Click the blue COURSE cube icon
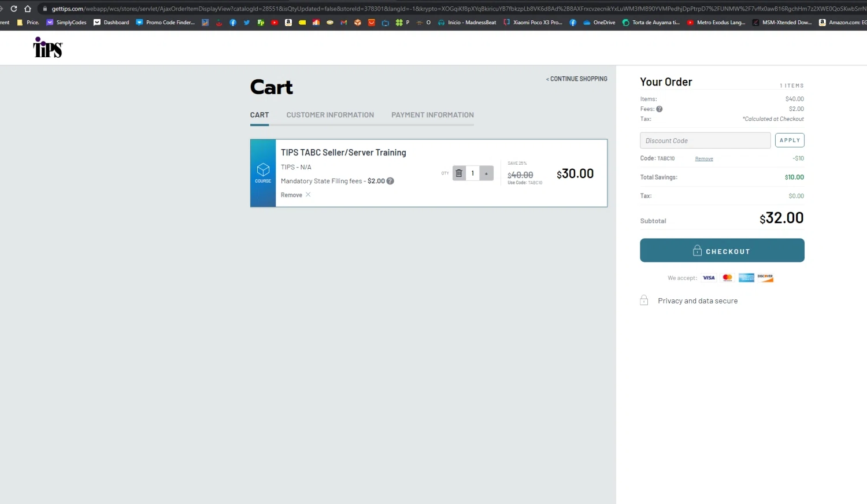The image size is (867, 504). pos(263,170)
